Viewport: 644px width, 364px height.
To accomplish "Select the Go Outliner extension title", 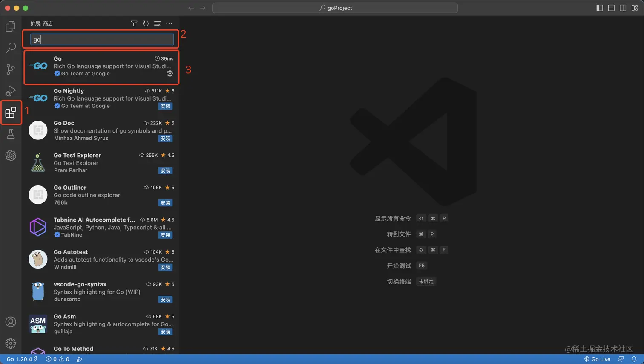I will coord(70,188).
